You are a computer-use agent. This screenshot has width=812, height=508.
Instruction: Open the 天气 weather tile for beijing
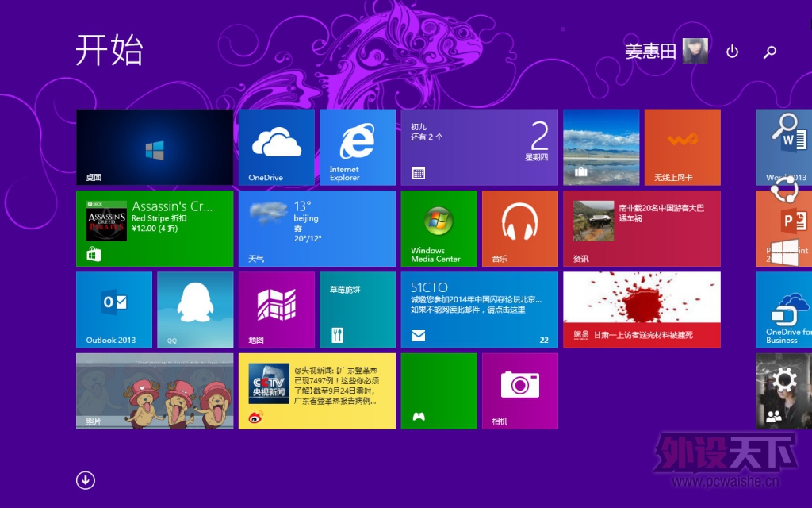tap(317, 229)
